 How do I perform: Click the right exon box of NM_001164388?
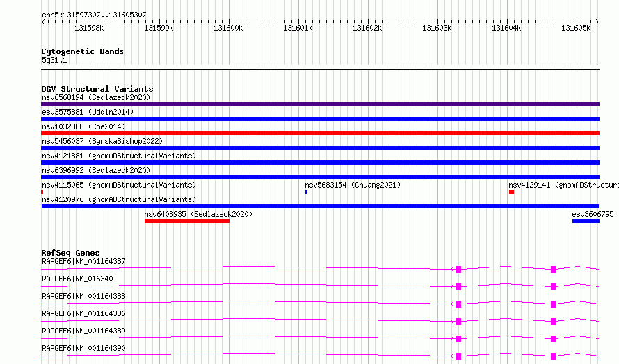554,304
